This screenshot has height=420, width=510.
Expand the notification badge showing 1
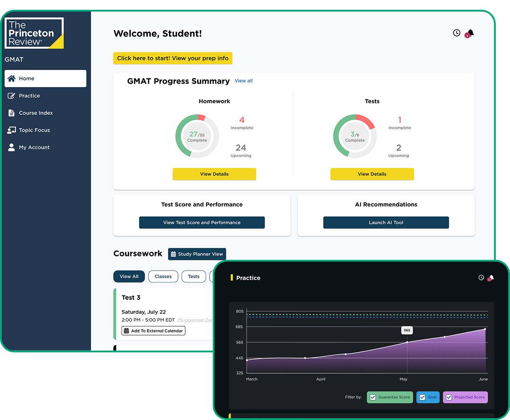[467, 36]
